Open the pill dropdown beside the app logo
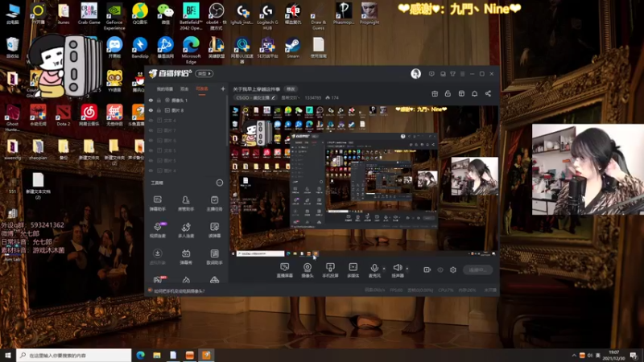This screenshot has height=362, width=644. (x=204, y=73)
